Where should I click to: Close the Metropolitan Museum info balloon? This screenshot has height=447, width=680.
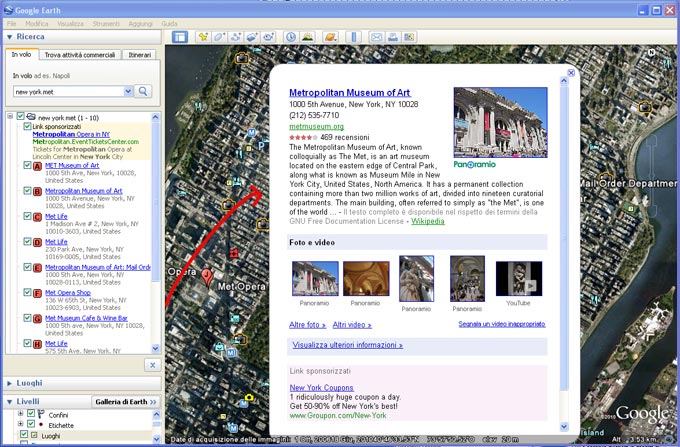(571, 73)
